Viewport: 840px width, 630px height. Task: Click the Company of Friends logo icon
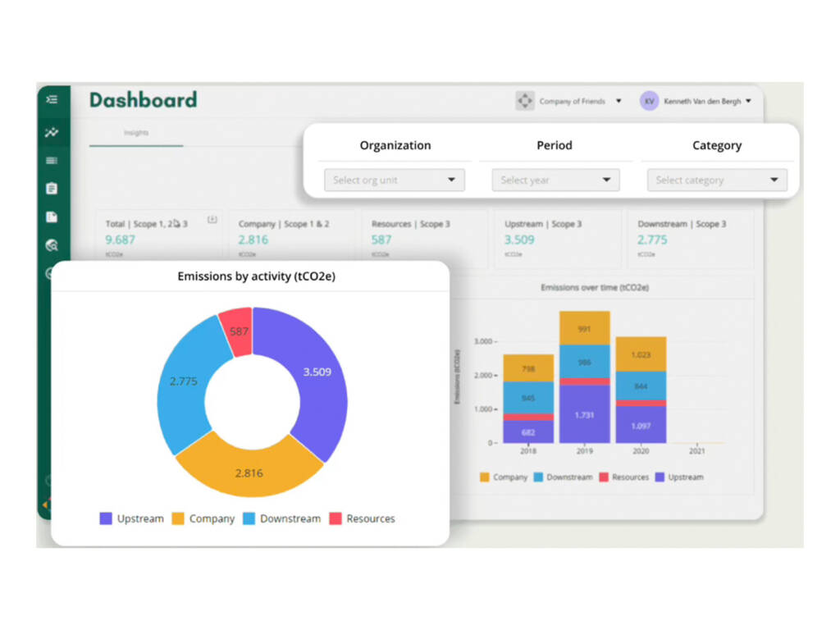coord(525,101)
